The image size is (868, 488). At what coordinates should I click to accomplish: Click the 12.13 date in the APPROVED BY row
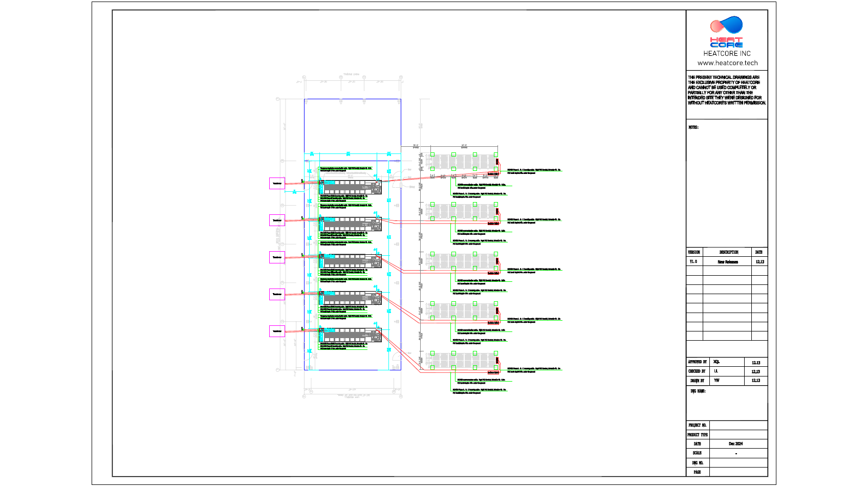tap(756, 362)
